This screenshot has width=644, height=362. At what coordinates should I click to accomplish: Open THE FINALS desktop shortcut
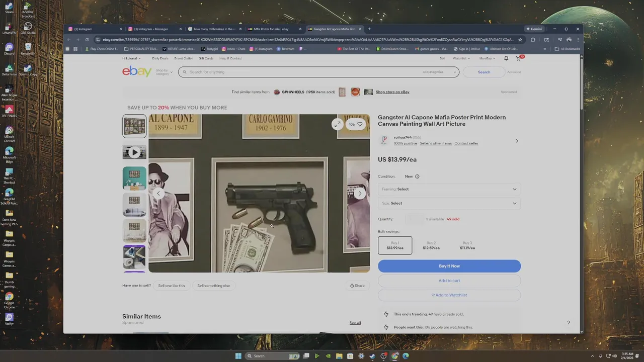point(9,111)
